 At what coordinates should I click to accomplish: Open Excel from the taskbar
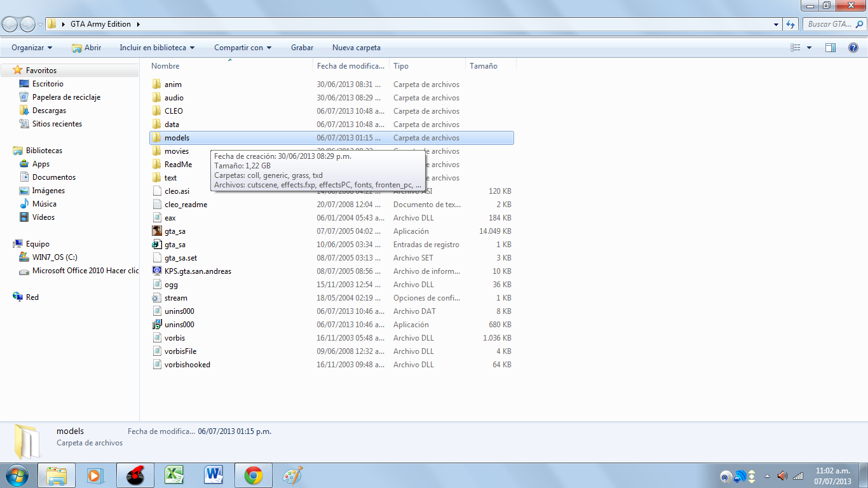click(x=173, y=475)
